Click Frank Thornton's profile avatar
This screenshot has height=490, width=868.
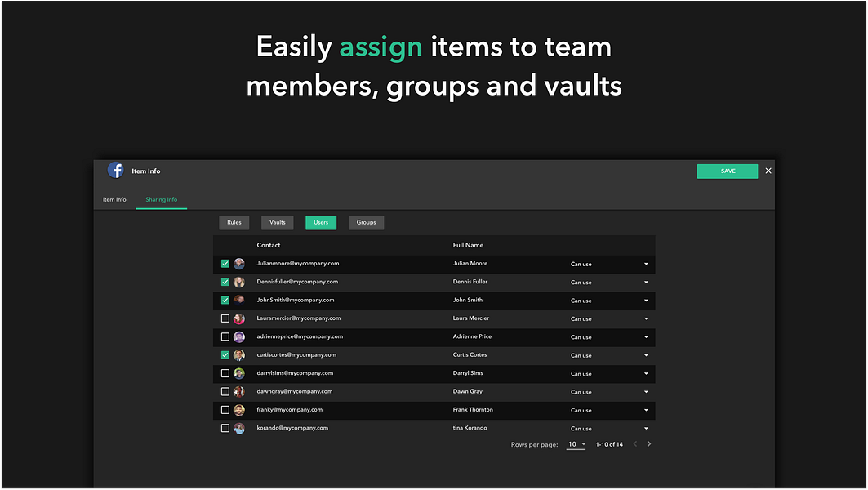point(239,409)
